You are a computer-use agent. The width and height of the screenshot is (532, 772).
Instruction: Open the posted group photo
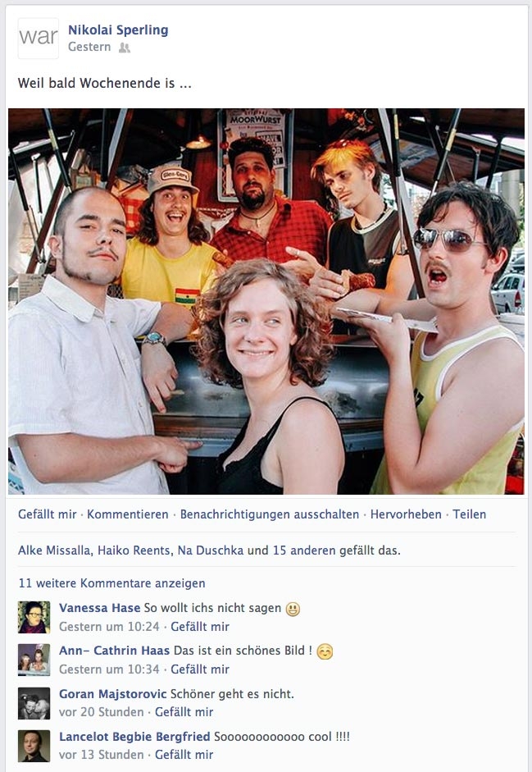coord(266,301)
